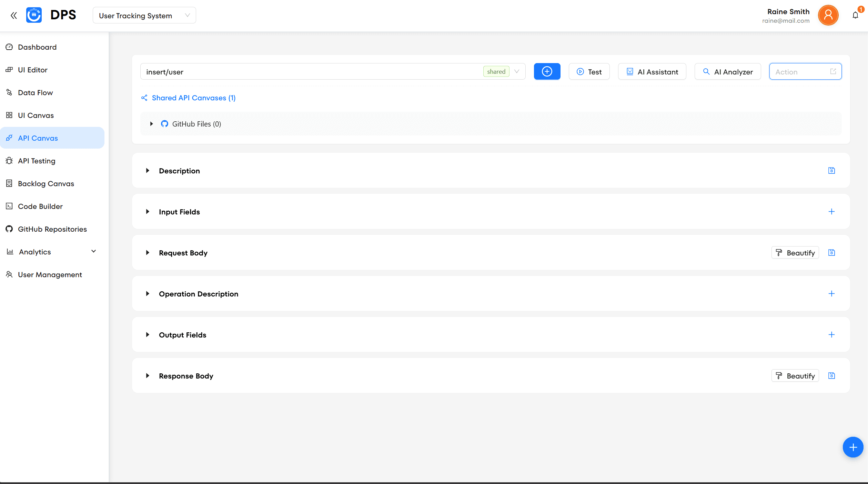Screen dimensions: 868x484
Task: Click Raine Smith's profile avatar
Action: 828,15
